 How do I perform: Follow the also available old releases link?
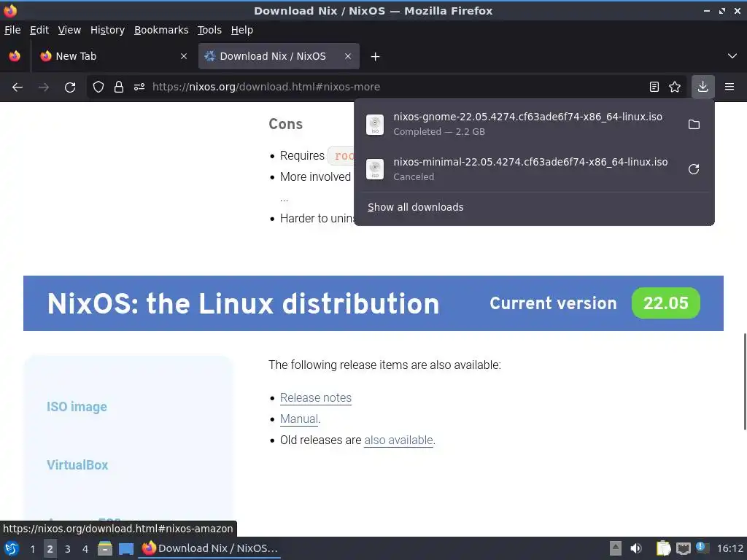398,440
